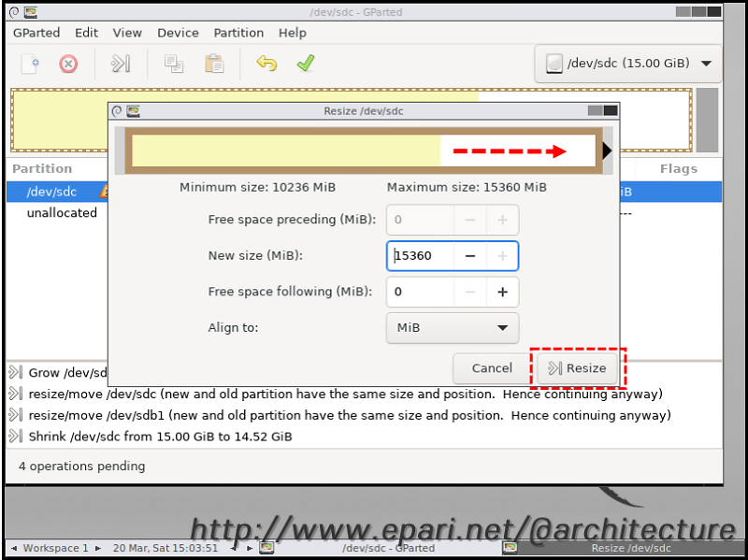748x560 pixels.
Task: Click the Debian swirl icon in the GParted title bar
Action: 14,12
